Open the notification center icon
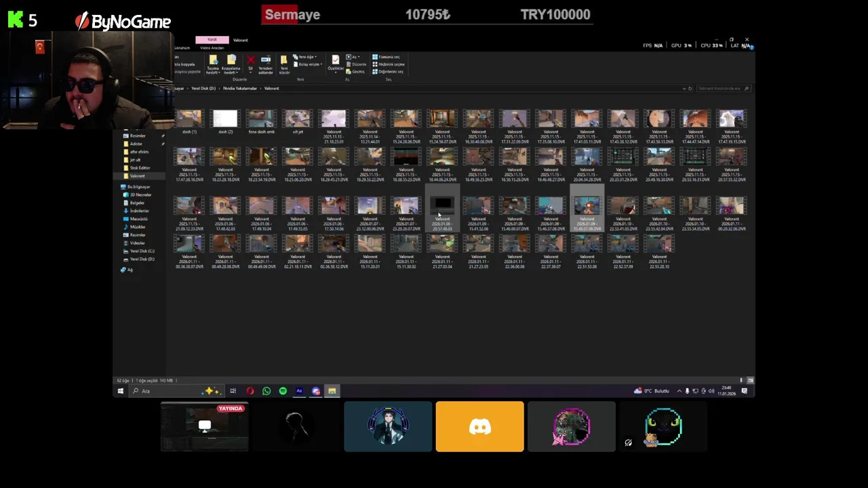Viewport: 868px width, 488px height. [745, 391]
